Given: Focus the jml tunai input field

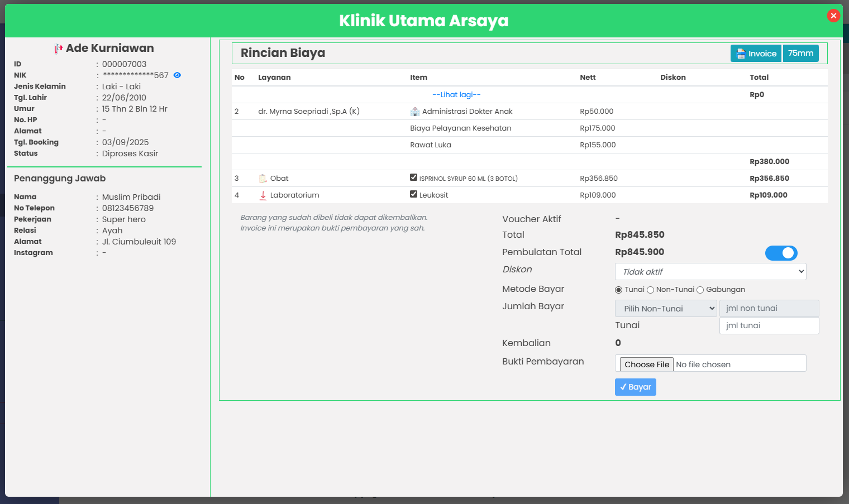Looking at the screenshot, I should [769, 325].
